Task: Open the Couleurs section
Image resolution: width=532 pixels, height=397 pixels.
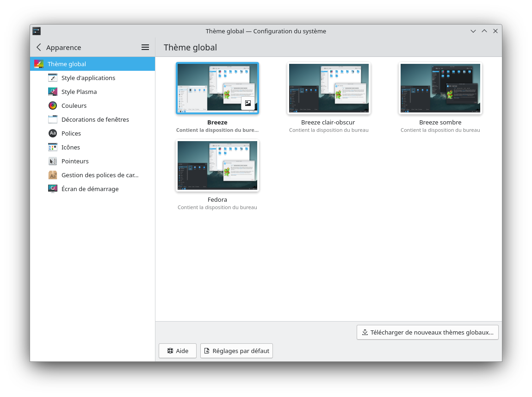Action: pos(93,105)
